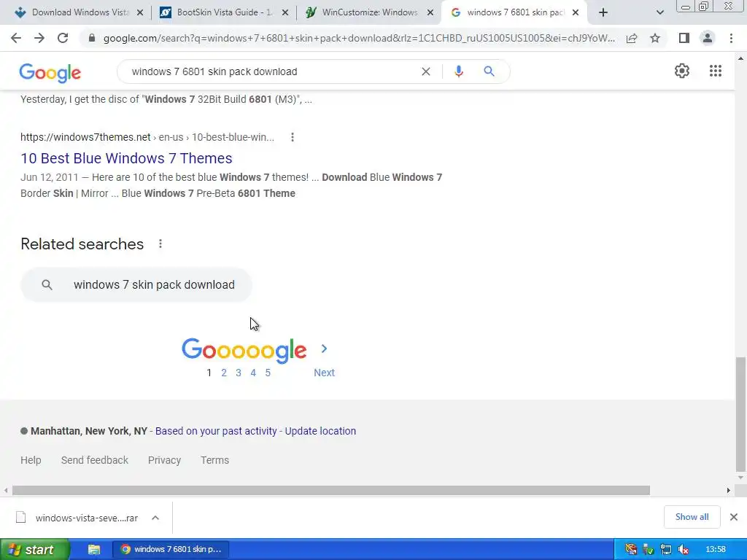Open Google quick settings gear
Screen dimensions: 747x560
[682, 71]
